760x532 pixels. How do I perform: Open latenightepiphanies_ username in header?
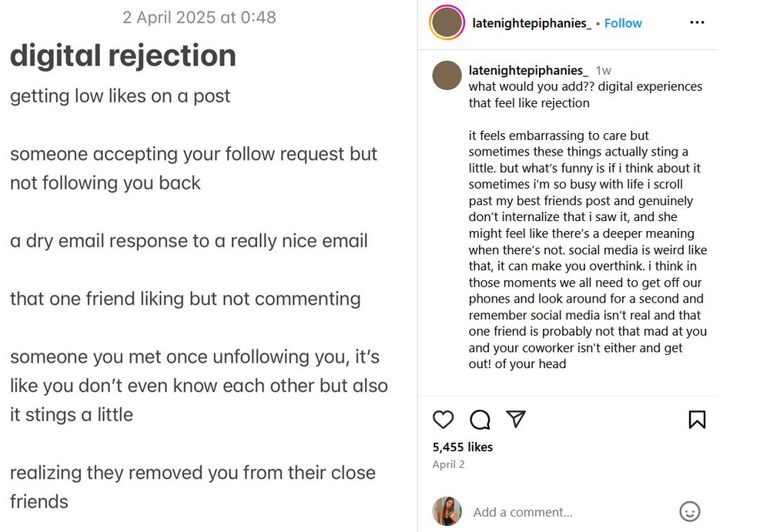pos(531,23)
